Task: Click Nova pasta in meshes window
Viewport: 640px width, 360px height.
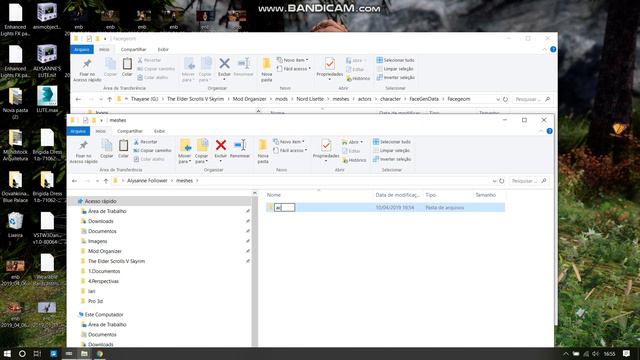Action: click(x=263, y=151)
